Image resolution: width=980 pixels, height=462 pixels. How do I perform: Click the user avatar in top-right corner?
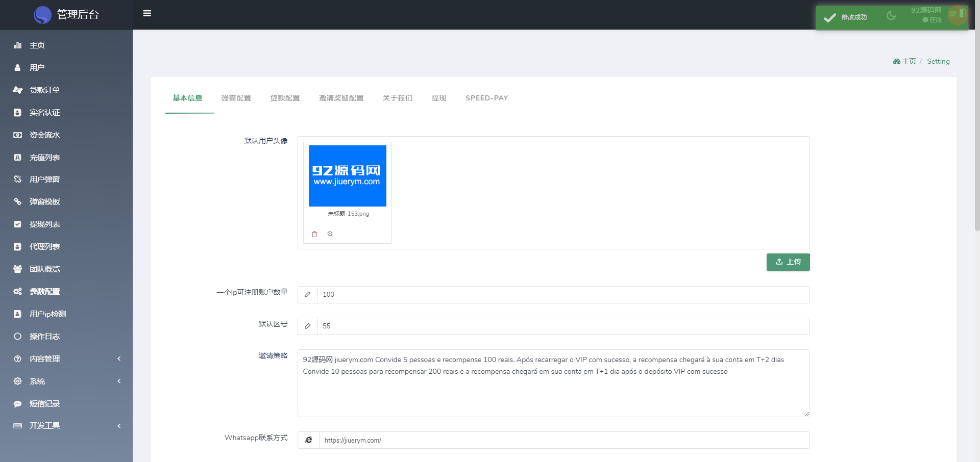[x=958, y=15]
